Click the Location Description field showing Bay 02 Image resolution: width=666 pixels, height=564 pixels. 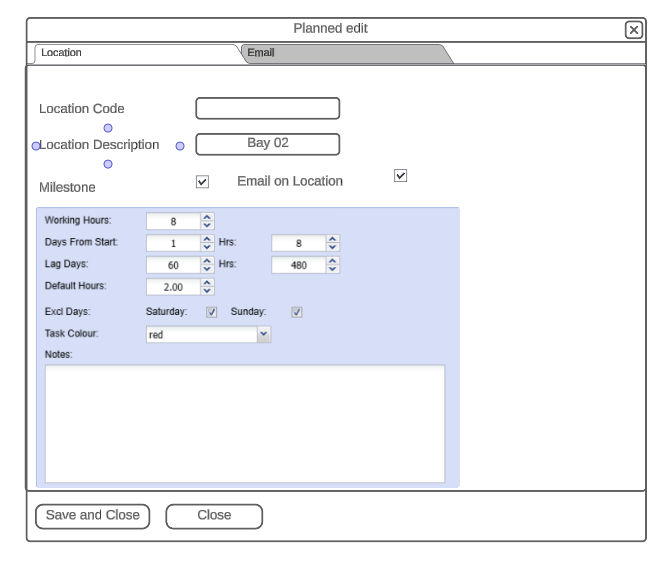click(268, 144)
